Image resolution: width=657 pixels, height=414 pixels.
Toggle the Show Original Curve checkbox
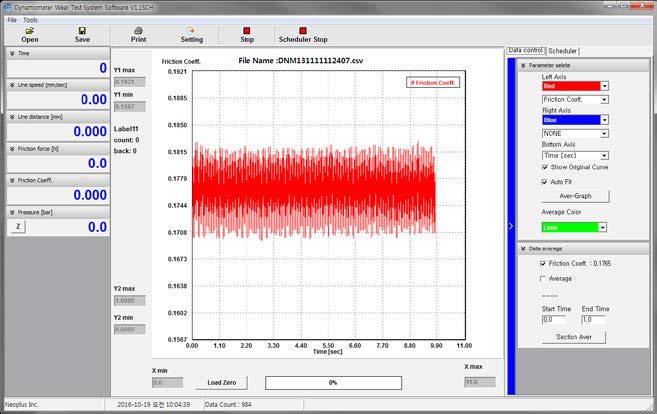click(546, 167)
